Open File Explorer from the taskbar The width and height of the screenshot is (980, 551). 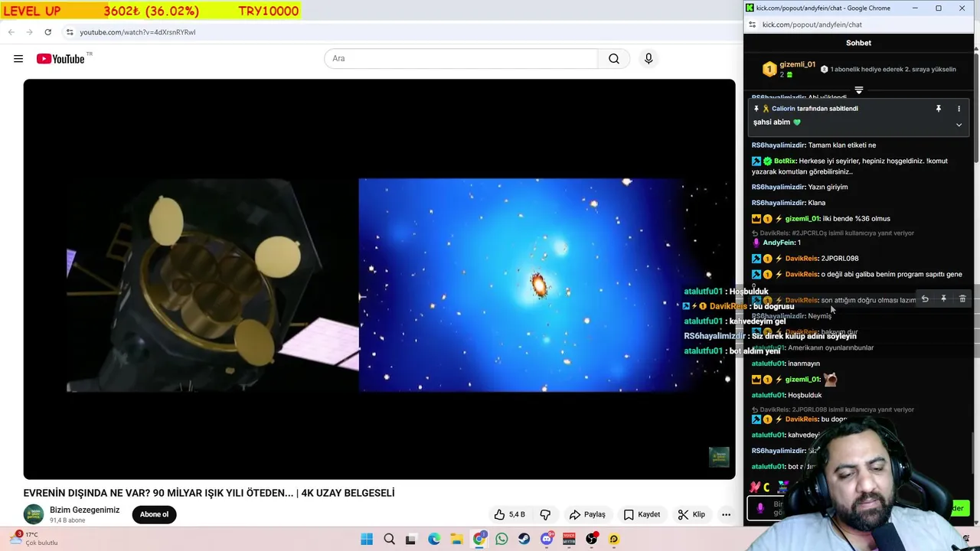point(456,540)
